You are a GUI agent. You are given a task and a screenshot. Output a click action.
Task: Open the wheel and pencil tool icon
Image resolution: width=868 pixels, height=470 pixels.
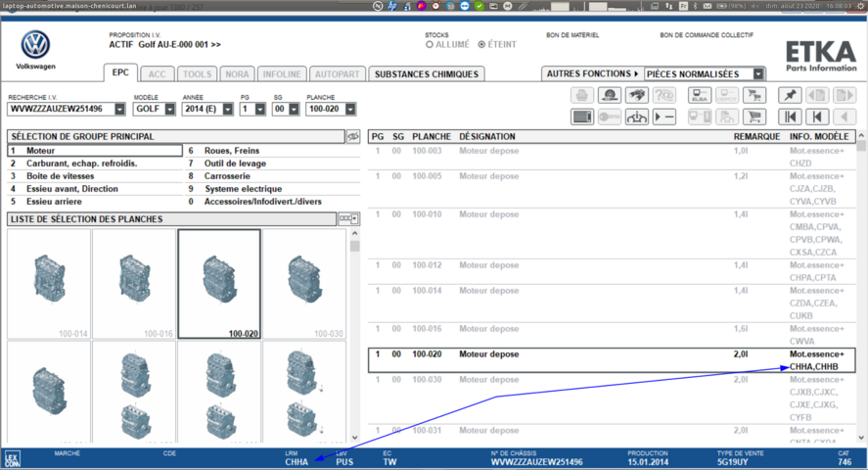(x=610, y=95)
